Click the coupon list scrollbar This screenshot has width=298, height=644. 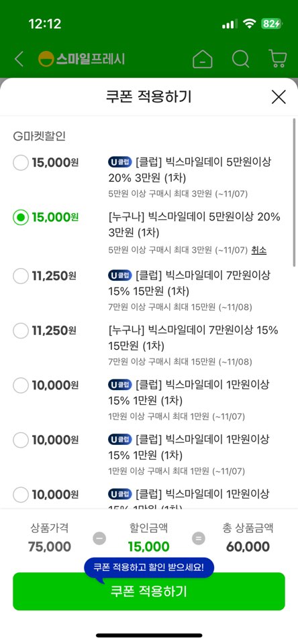point(294,193)
